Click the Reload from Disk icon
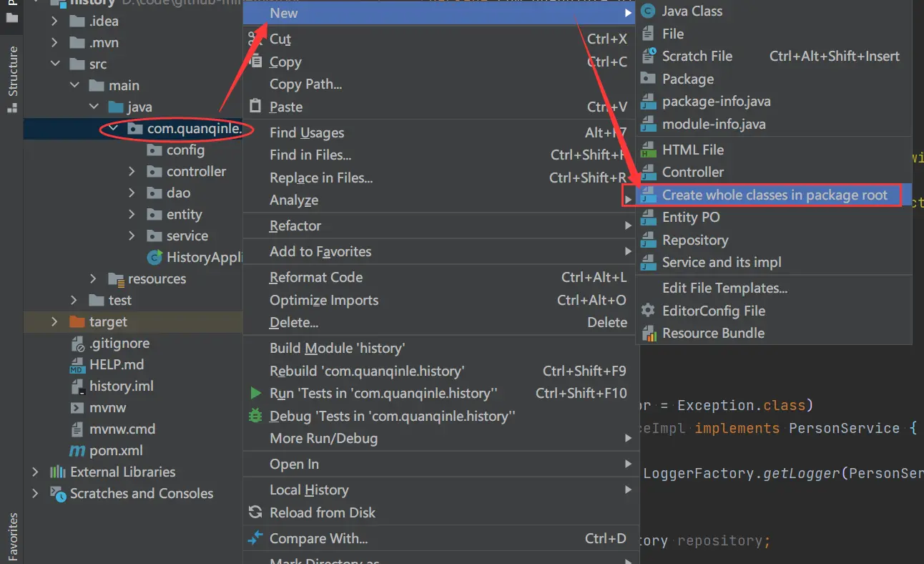Image resolution: width=924 pixels, height=564 pixels. click(255, 512)
